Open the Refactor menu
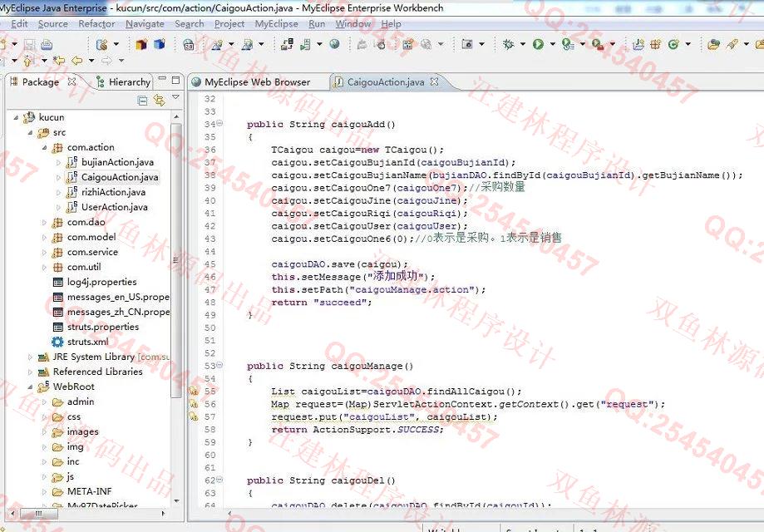 point(96,24)
